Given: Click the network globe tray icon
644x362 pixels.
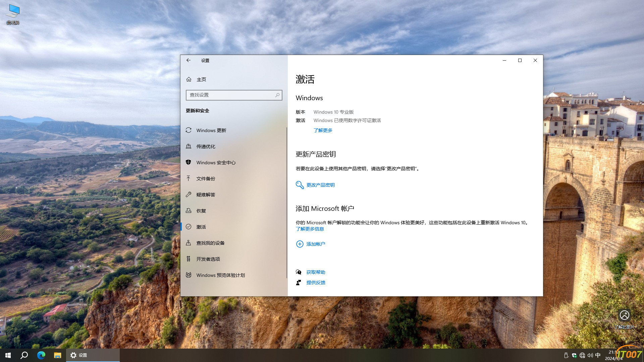Looking at the screenshot, I should (x=582, y=355).
